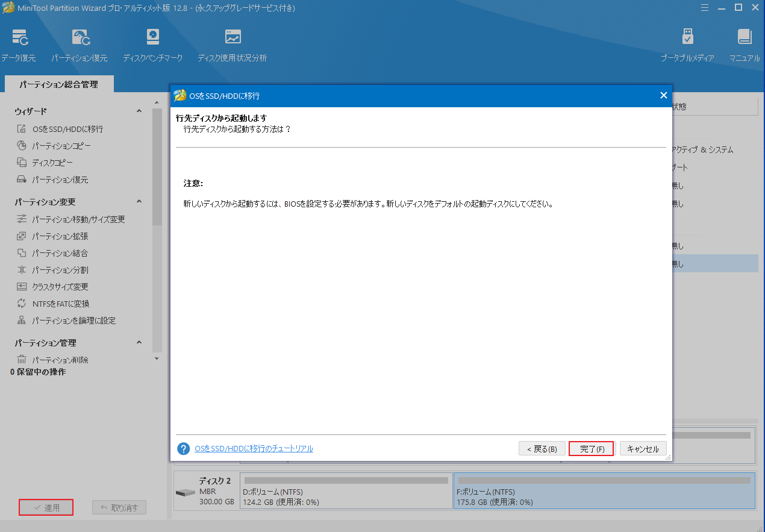
Task: Collapse the パーティション管理 section
Action: 139,342
